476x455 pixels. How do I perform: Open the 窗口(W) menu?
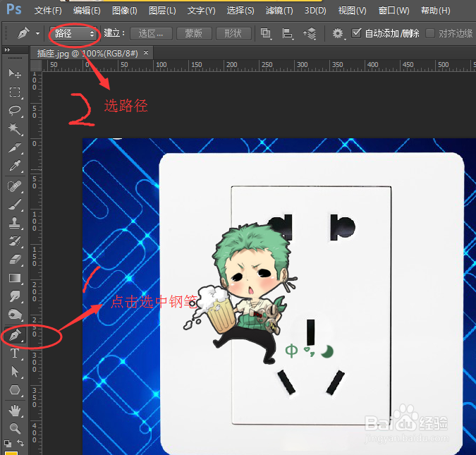tap(393, 11)
